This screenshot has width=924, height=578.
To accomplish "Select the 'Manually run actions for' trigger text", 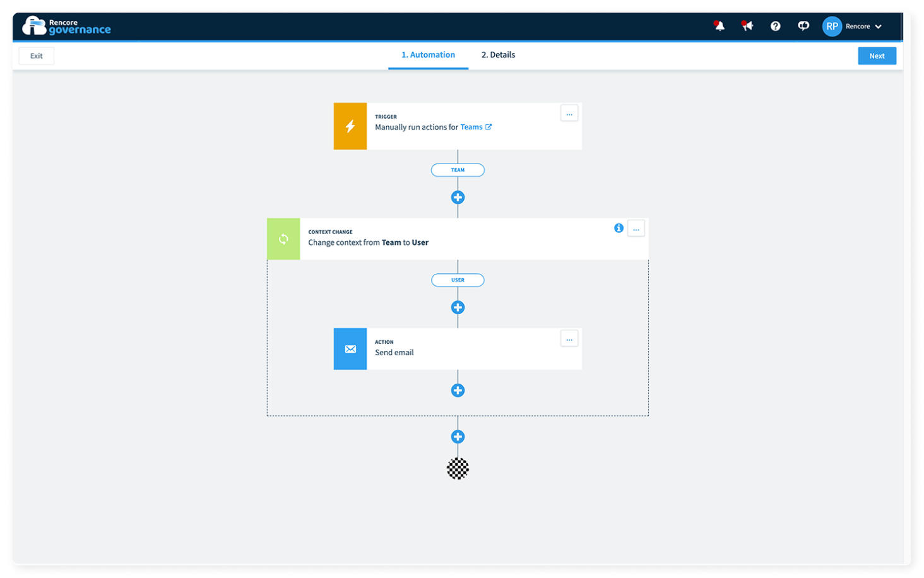I will pos(417,127).
